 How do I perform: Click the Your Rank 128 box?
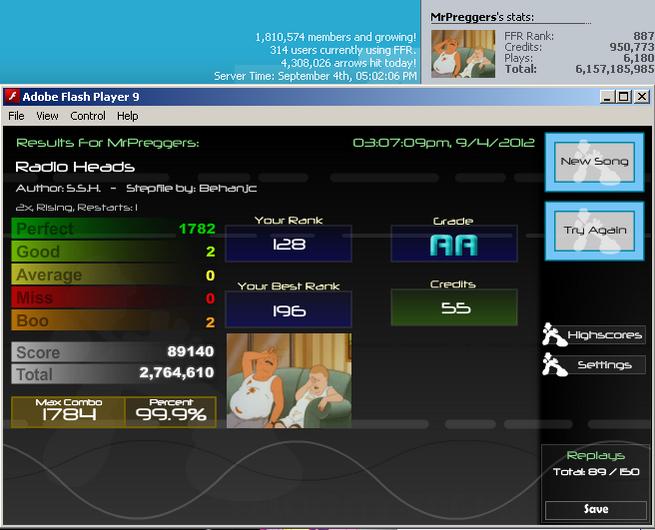pos(289,244)
